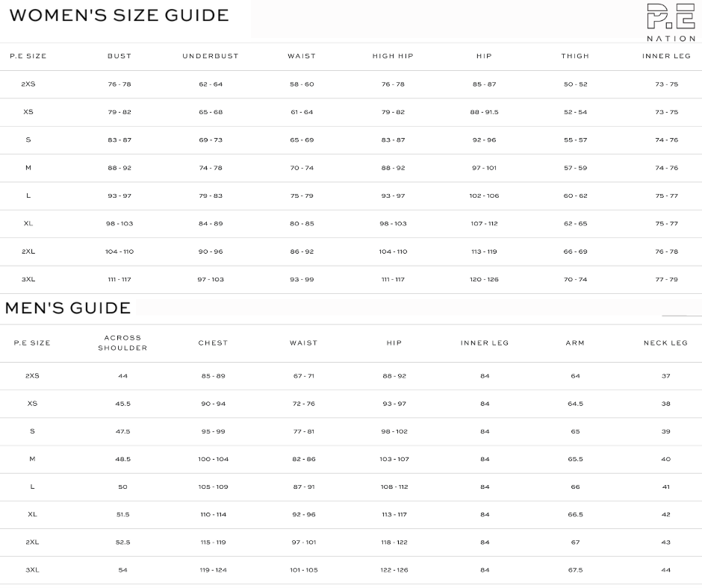Select the men's XS across shoulder value 45.5
The image size is (702, 588).
(122, 404)
